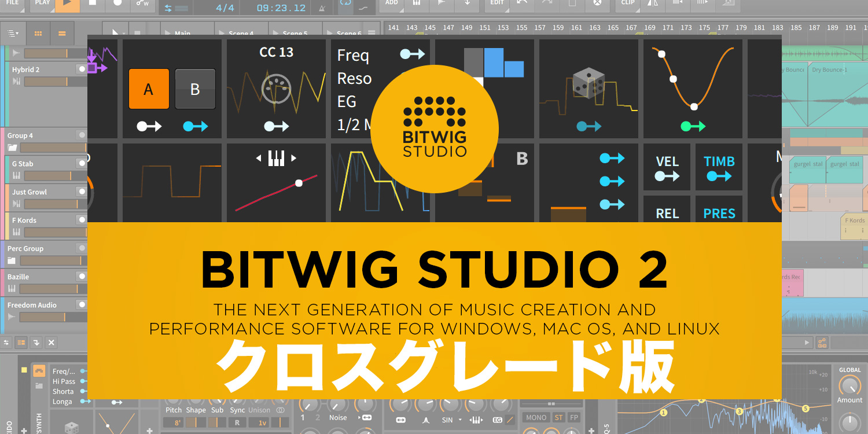Click the orange device icon in device panel
This screenshot has width=868, height=434.
click(x=39, y=371)
